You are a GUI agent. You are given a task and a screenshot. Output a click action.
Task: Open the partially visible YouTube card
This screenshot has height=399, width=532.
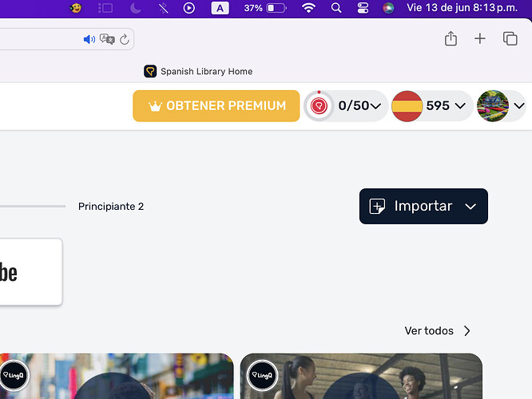tap(31, 272)
